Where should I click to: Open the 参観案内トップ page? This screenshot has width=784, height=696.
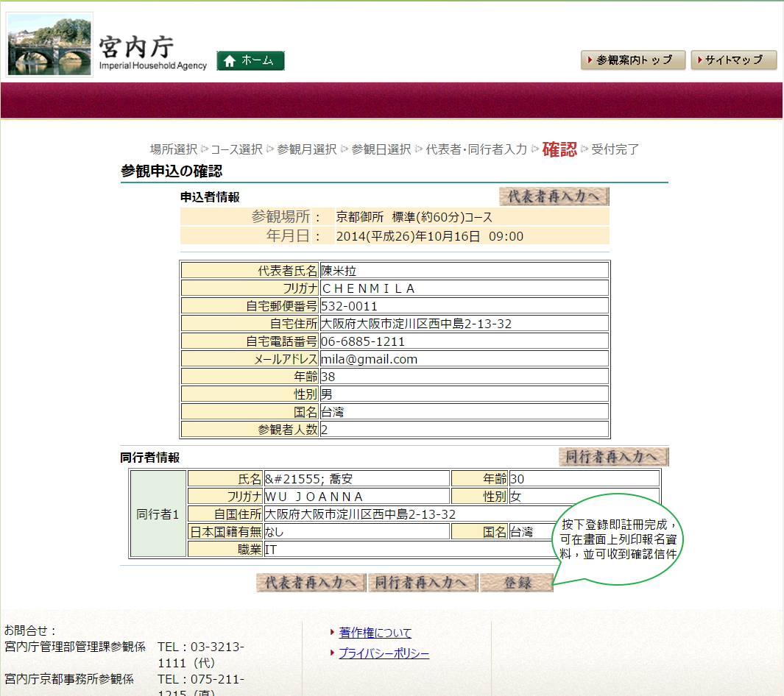tap(633, 60)
